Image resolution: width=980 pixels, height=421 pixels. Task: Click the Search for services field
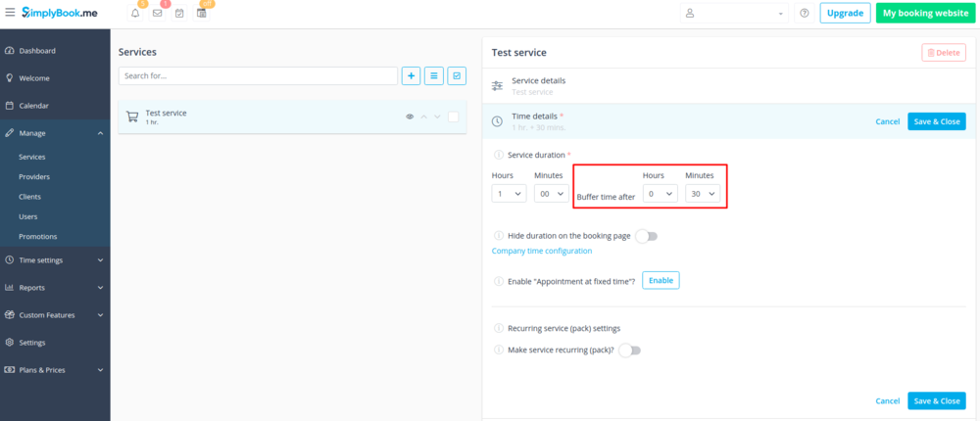click(258, 75)
